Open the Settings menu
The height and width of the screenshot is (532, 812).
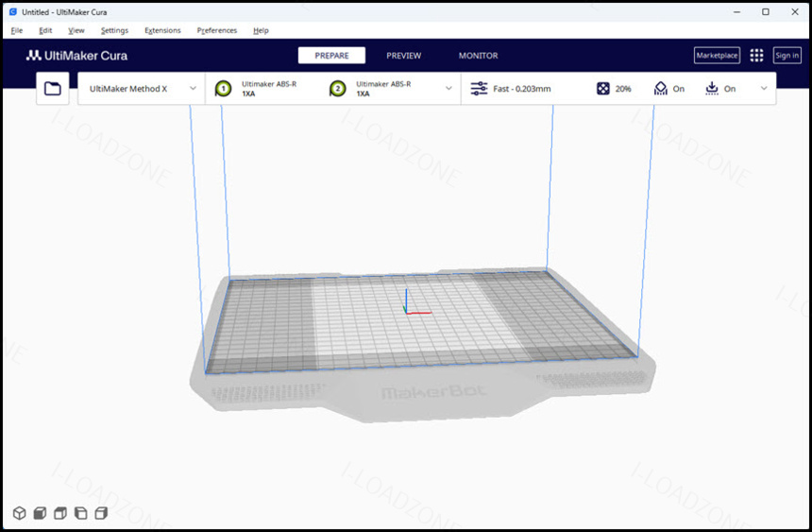click(114, 30)
